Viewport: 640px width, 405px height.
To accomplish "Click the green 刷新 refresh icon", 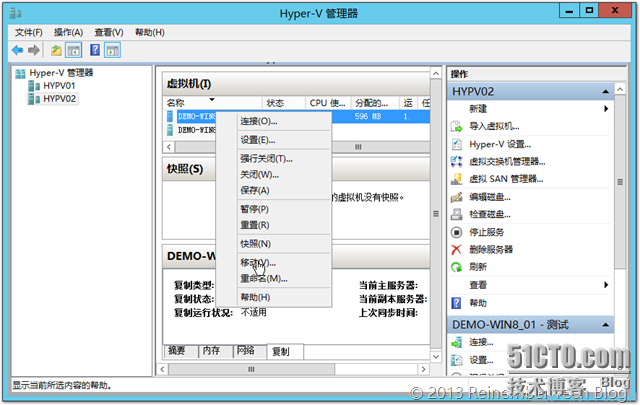I will coord(456,267).
